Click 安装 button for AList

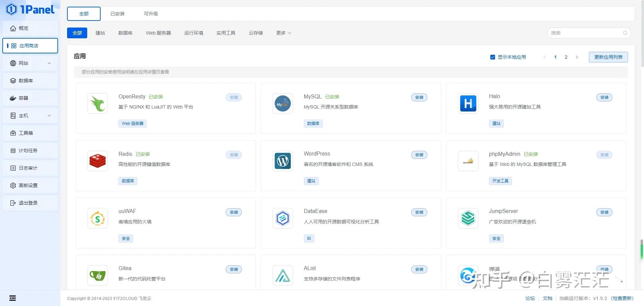(419, 269)
